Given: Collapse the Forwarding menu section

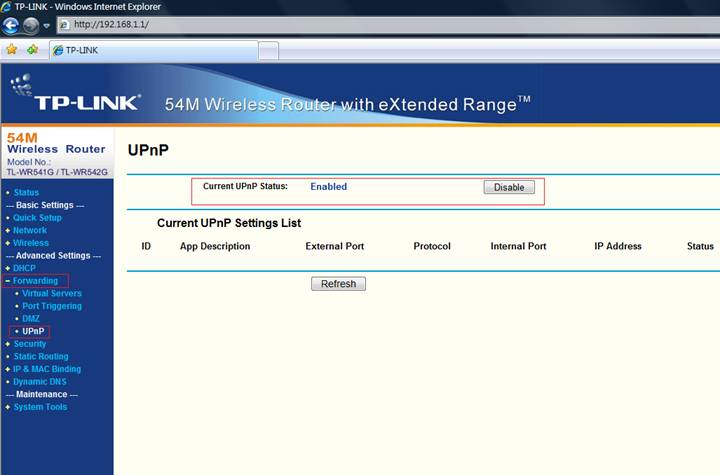Looking at the screenshot, I should (x=35, y=280).
